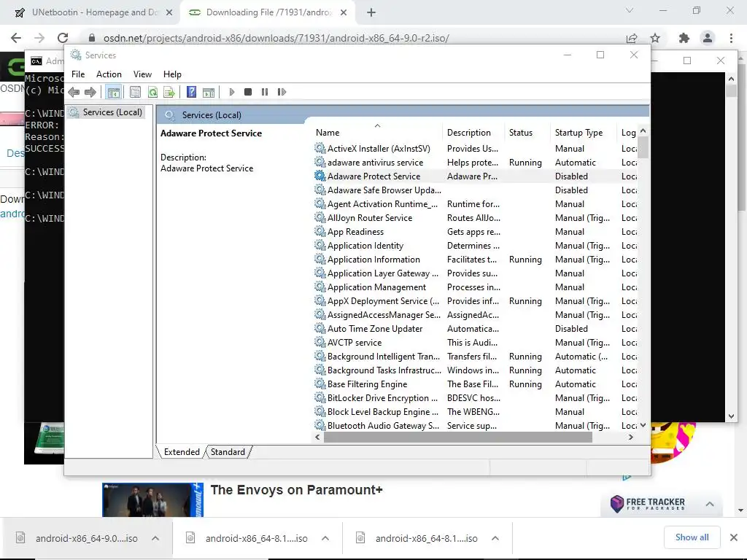Image resolution: width=747 pixels, height=560 pixels.
Task: Open a new Chrome tab
Action: pyautogui.click(x=371, y=13)
